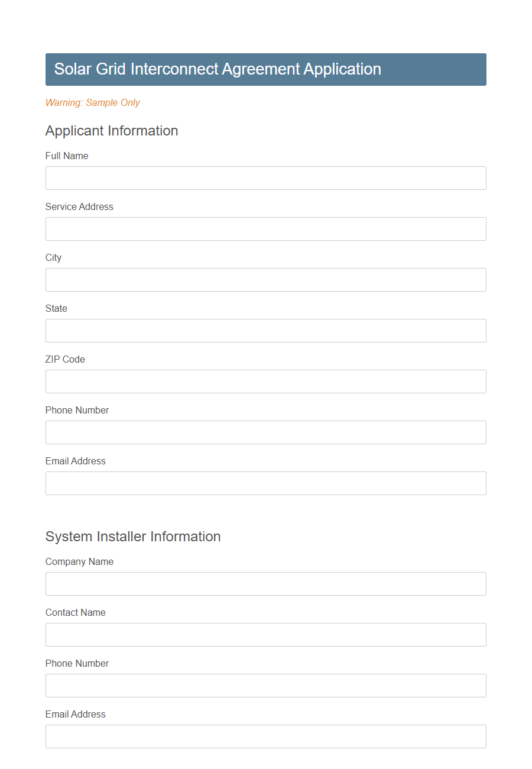
Task: Click the Warning: Sample Only notice
Action: (x=92, y=102)
